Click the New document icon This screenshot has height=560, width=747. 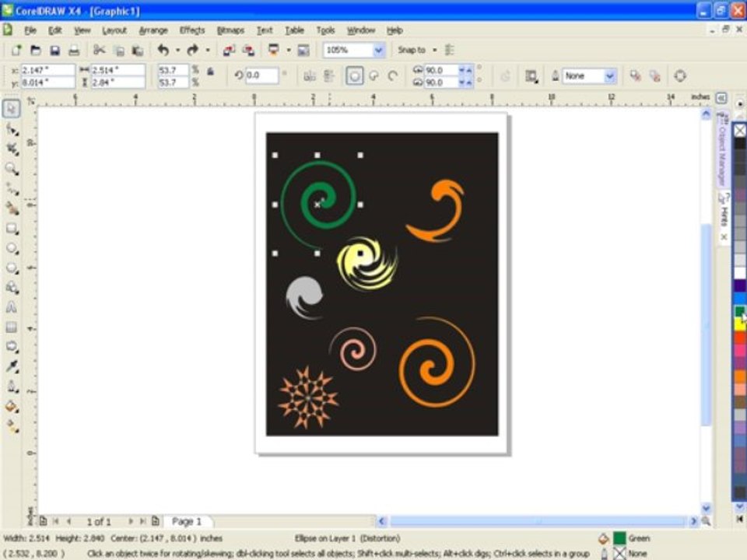coord(16,50)
